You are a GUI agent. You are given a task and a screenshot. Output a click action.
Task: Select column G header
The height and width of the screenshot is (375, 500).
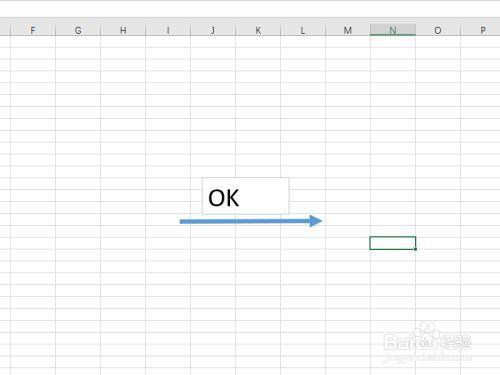click(78, 30)
